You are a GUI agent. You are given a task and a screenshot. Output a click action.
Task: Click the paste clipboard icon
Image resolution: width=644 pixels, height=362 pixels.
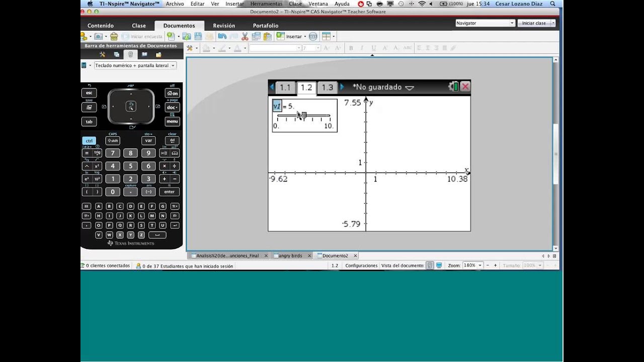tap(268, 36)
